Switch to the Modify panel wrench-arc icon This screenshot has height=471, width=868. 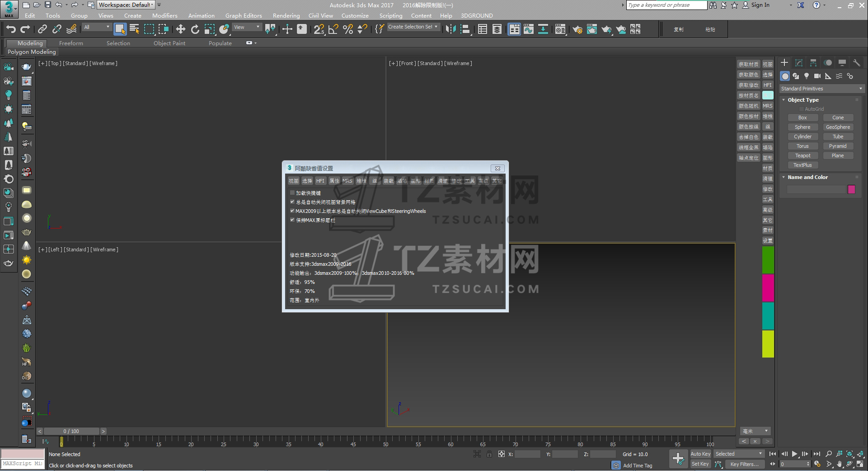point(799,63)
